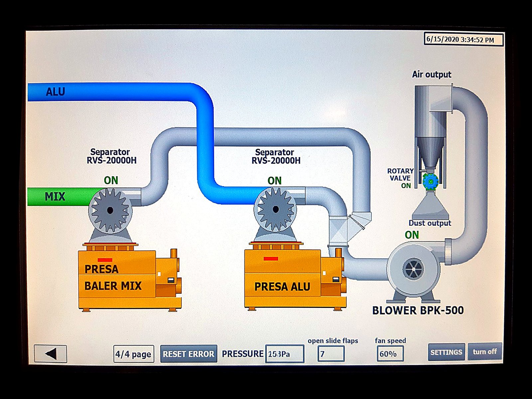Click the PRESA BALER MIX machine
The width and height of the screenshot is (532, 399).
(130, 280)
